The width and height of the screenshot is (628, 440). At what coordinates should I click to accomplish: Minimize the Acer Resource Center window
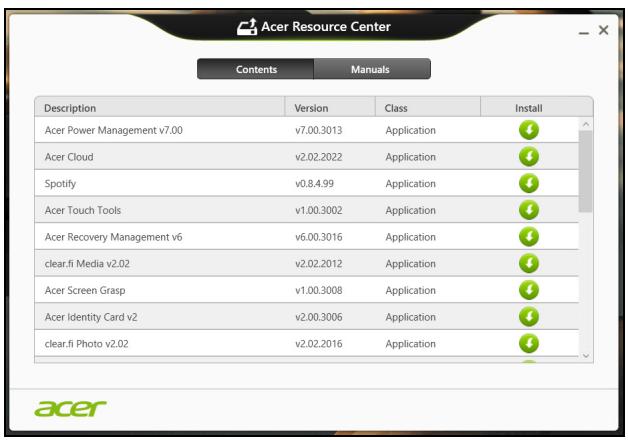pyautogui.click(x=584, y=33)
